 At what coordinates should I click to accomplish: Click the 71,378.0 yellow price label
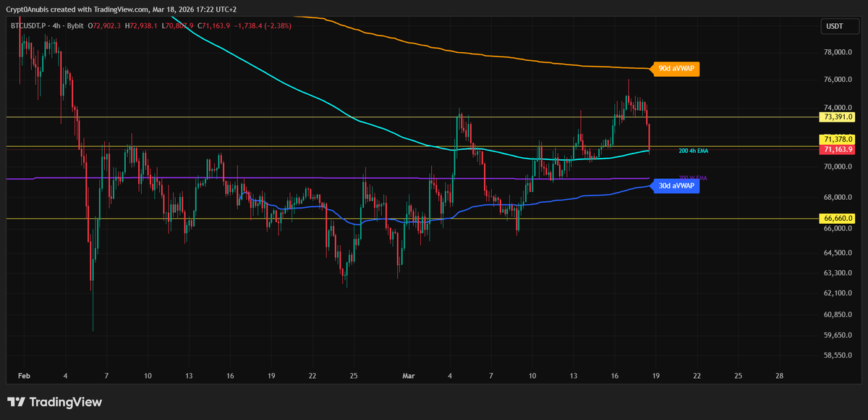[x=838, y=139]
